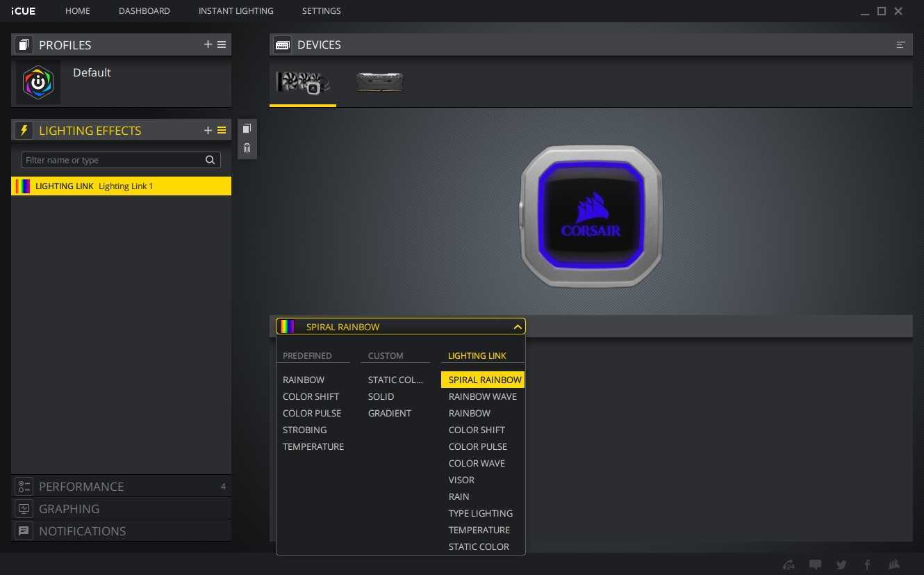The height and width of the screenshot is (575, 924).
Task: Click the Filter name or type field
Action: pos(111,160)
